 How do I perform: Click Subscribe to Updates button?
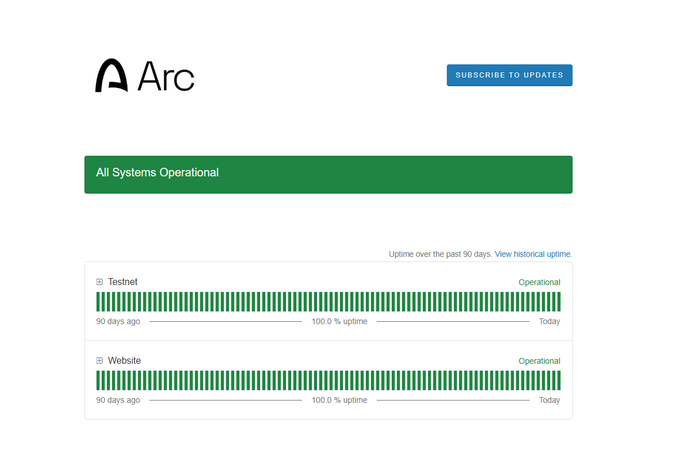[x=510, y=75]
